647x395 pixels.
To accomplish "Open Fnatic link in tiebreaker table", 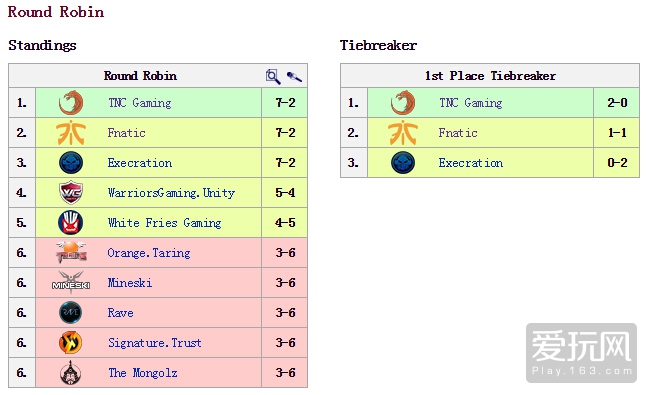I will [x=458, y=133].
